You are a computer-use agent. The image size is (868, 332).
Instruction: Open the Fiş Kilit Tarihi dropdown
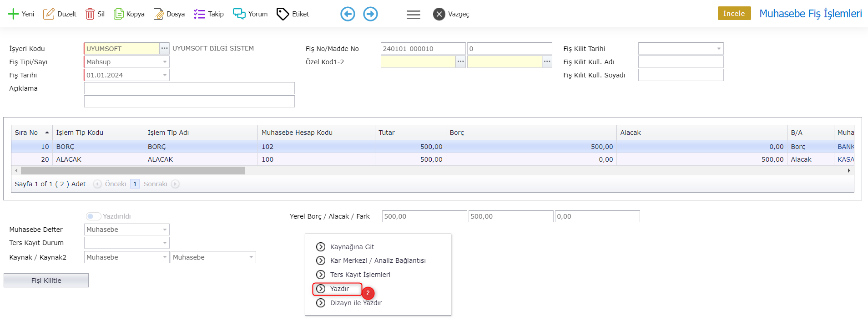[719, 49]
